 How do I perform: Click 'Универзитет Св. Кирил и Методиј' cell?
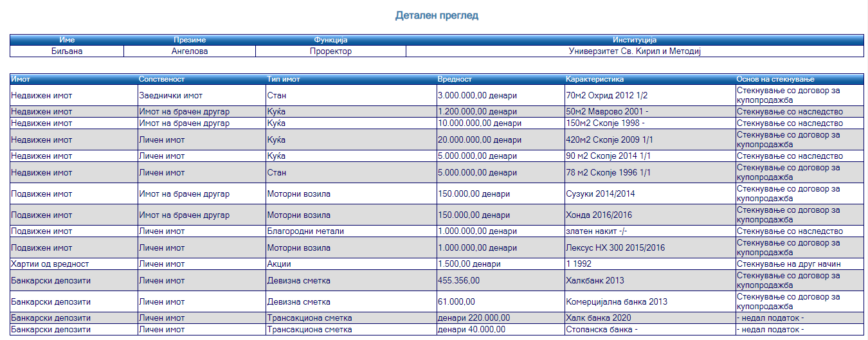(x=635, y=51)
